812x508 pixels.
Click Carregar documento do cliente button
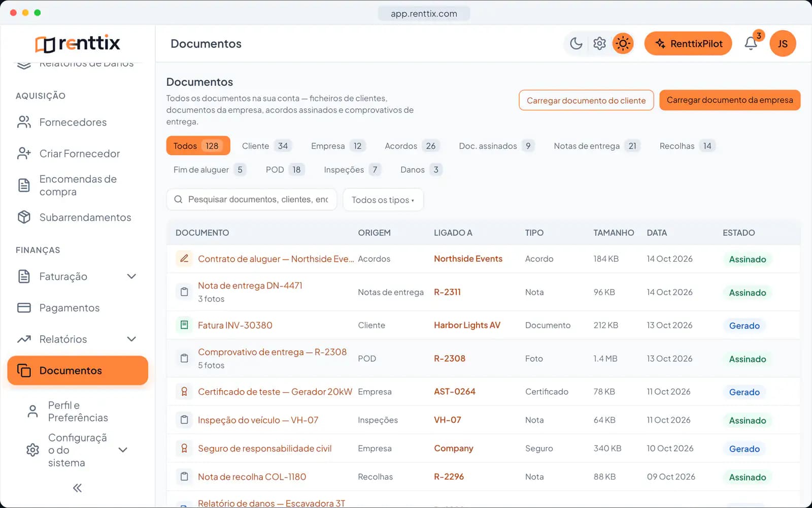pos(586,100)
